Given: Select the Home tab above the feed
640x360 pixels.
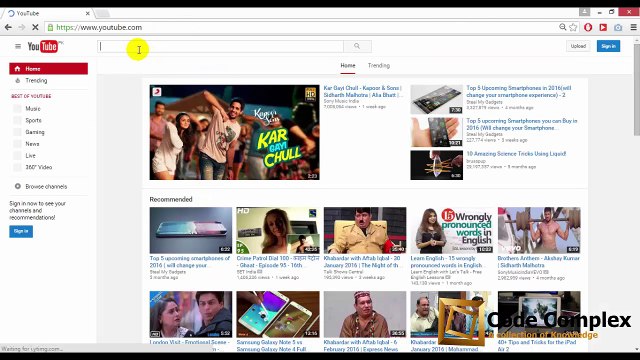Looking at the screenshot, I should point(348,65).
